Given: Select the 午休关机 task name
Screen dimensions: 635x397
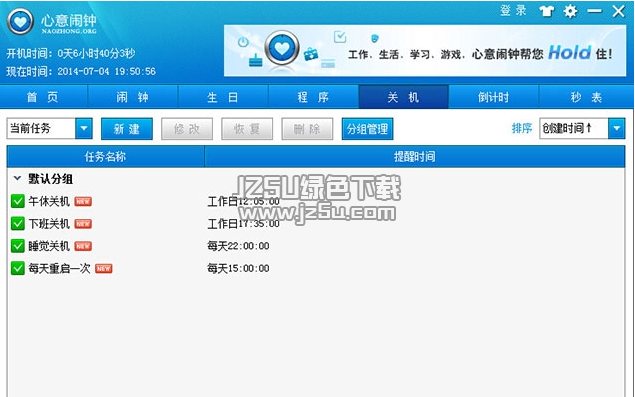Looking at the screenshot, I should click(49, 201).
